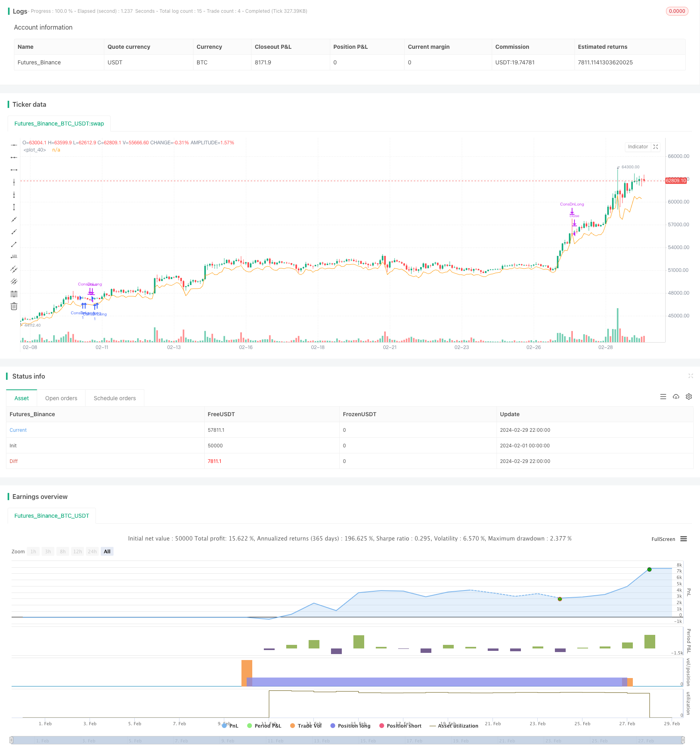Click the Init row FreeUSDT value 50000
The width and height of the screenshot is (700, 756).
pos(215,446)
